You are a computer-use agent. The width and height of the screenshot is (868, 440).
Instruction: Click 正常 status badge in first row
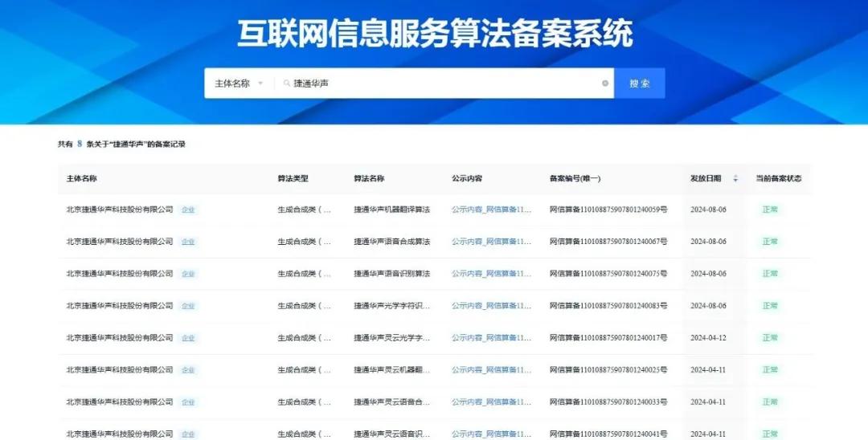[x=770, y=210]
